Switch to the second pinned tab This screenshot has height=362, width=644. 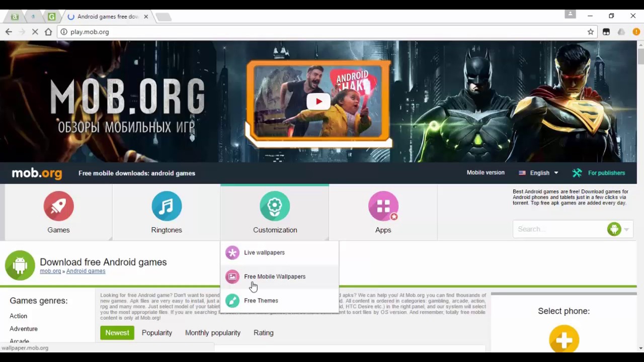point(33,17)
